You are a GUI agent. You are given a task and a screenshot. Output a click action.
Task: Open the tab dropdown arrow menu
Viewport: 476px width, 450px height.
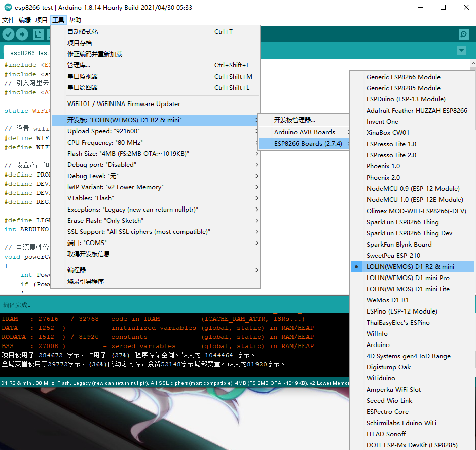tap(461, 50)
